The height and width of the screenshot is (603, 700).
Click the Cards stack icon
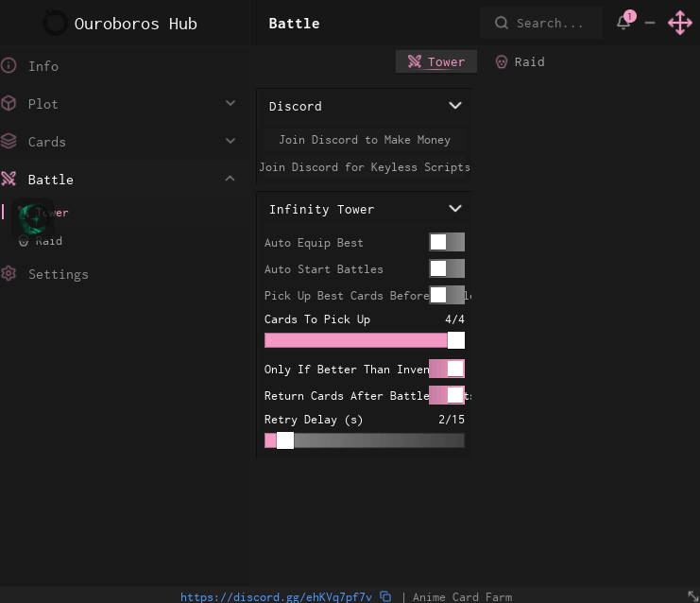click(9, 141)
